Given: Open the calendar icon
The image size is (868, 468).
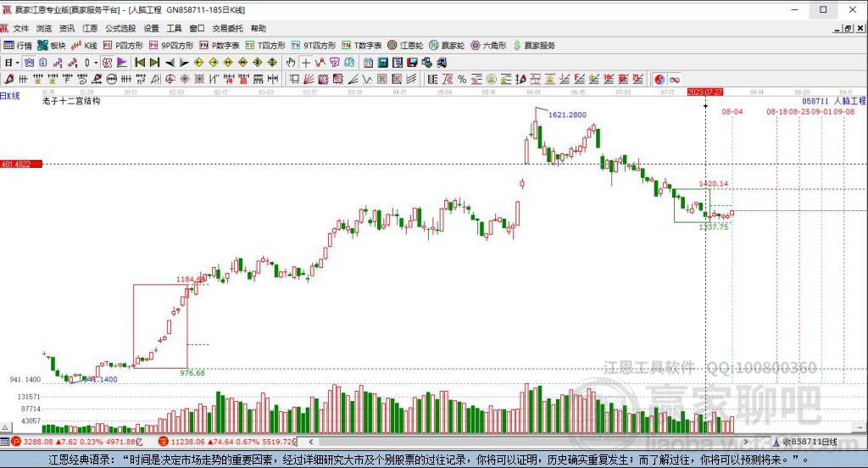Looking at the screenshot, I should pyautogui.click(x=368, y=63).
